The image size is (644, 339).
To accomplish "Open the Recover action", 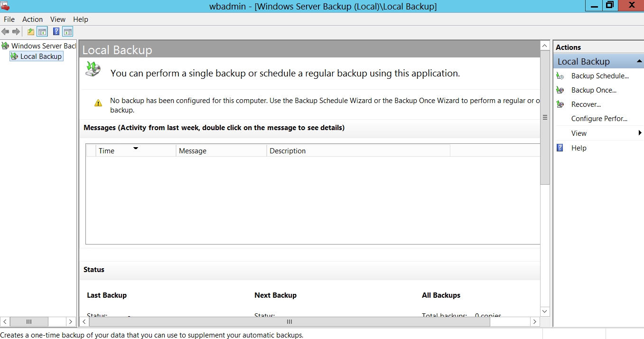I will point(586,104).
